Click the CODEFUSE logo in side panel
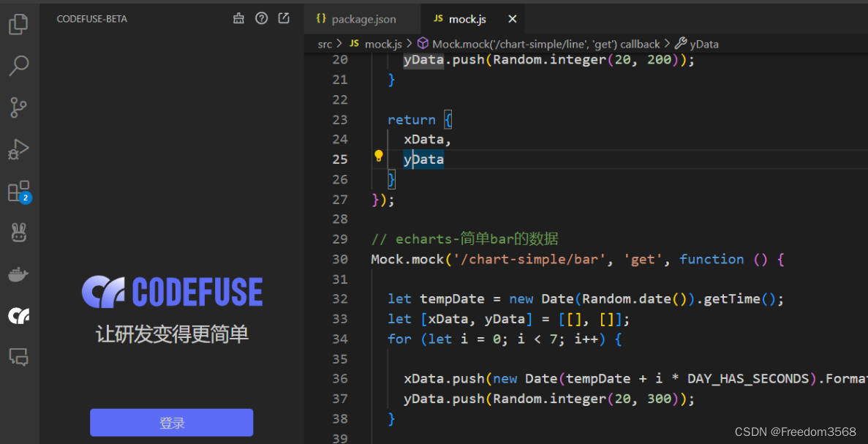This screenshot has height=444, width=868. coord(172,292)
